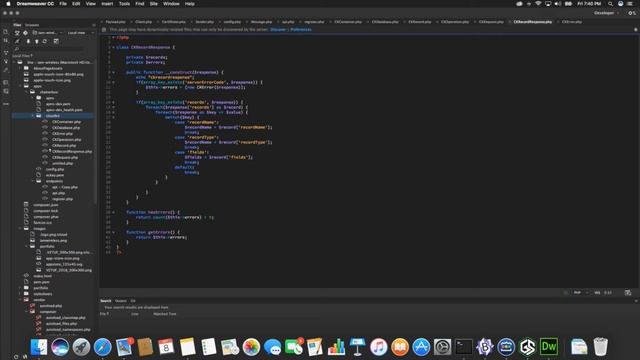Switch to the CKRequest.php document tab

pos(491,22)
